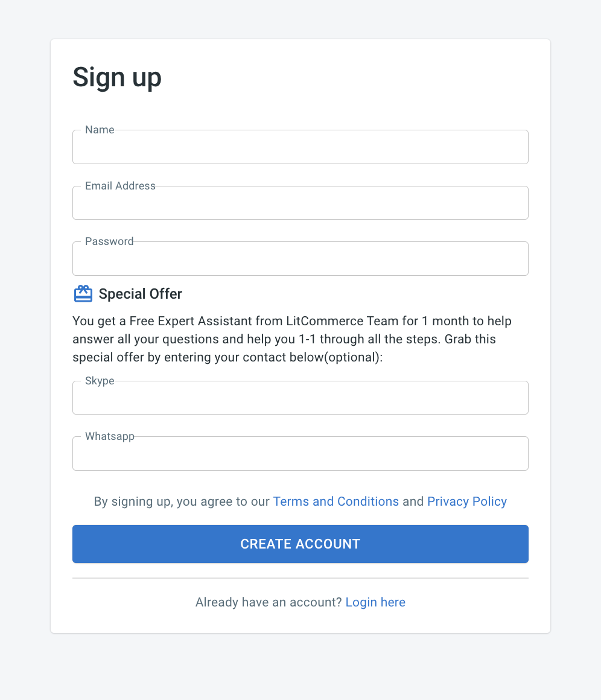This screenshot has width=601, height=700.
Task: Open the Terms and Conditions link
Action: [335, 501]
